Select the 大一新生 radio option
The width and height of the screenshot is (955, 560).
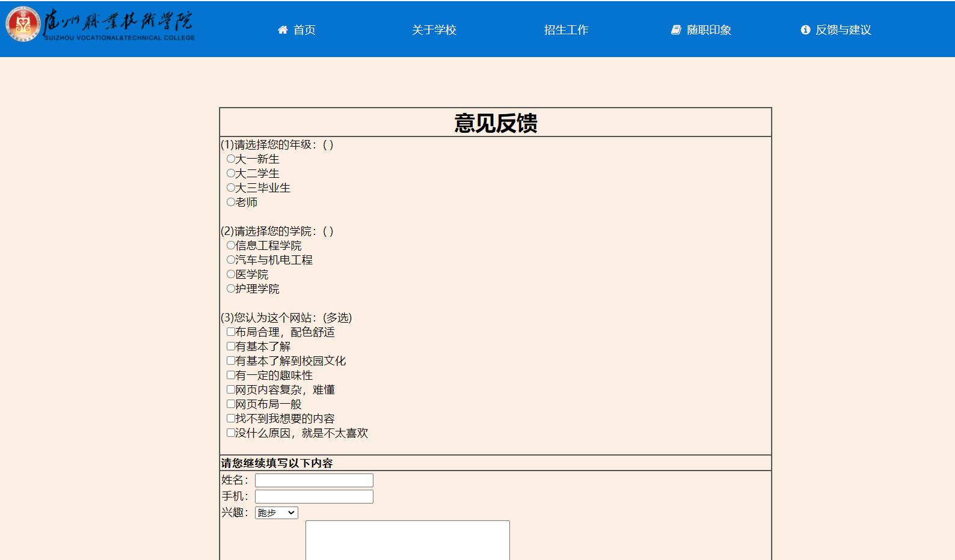[x=231, y=159]
